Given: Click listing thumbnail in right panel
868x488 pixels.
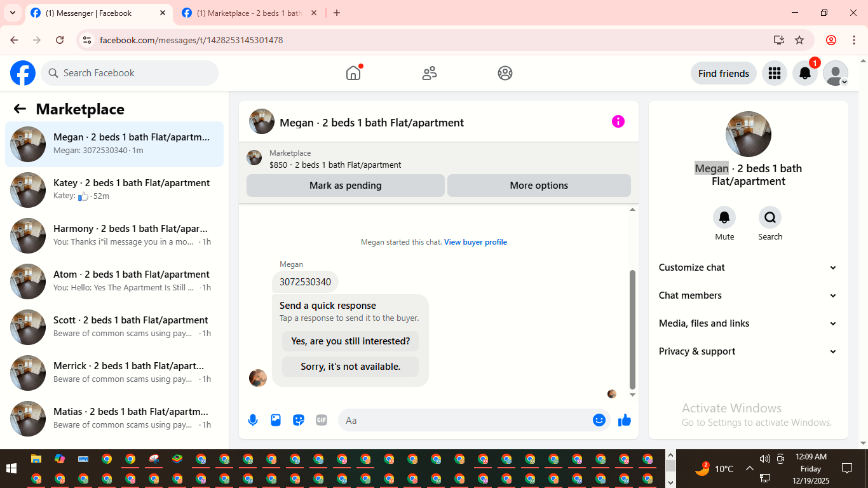Looking at the screenshot, I should tap(749, 134).
